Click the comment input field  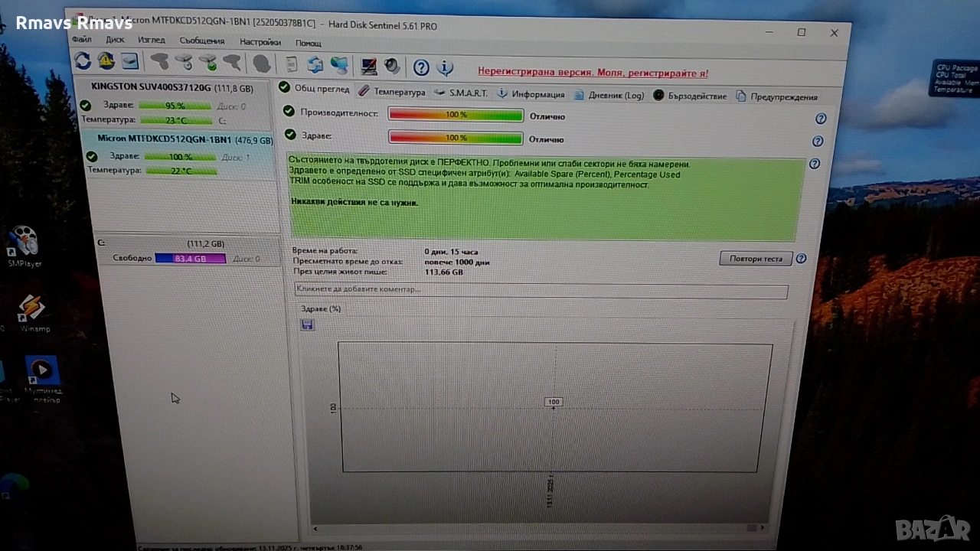coord(541,290)
